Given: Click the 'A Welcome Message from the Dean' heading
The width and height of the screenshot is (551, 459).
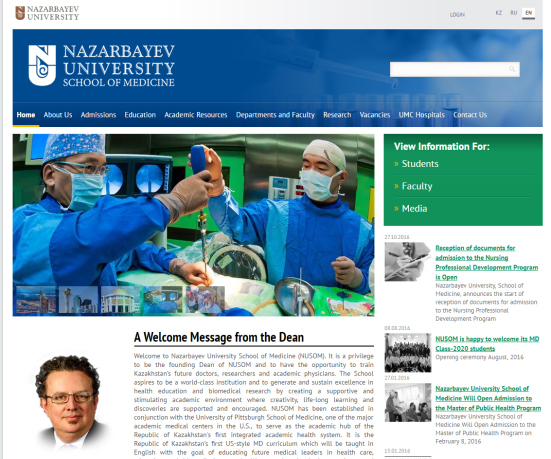Looking at the screenshot, I should coord(219,337).
